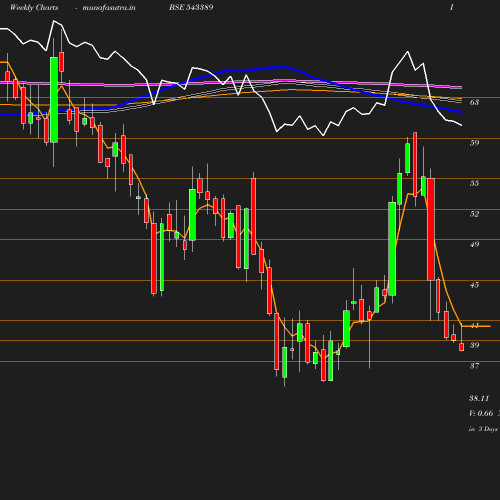Click the 'munafasutra.in' label
This screenshot has width=500, height=500.
pos(109,8)
